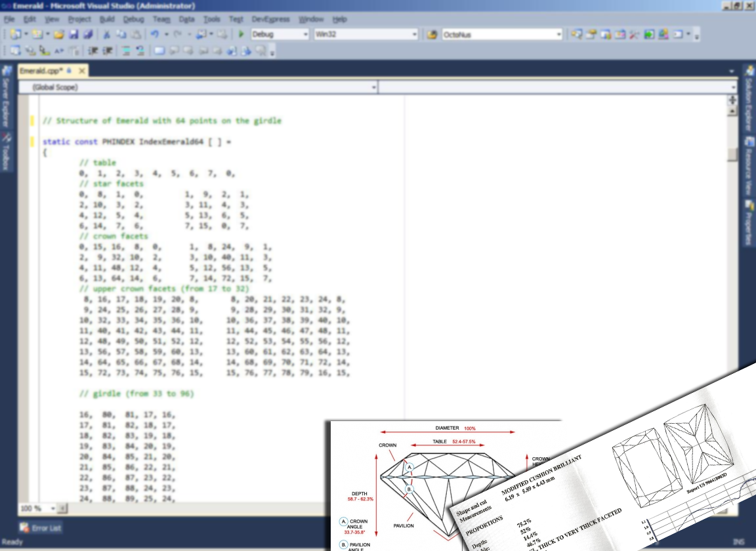Click the Paste icon in the toolbar

(x=136, y=34)
